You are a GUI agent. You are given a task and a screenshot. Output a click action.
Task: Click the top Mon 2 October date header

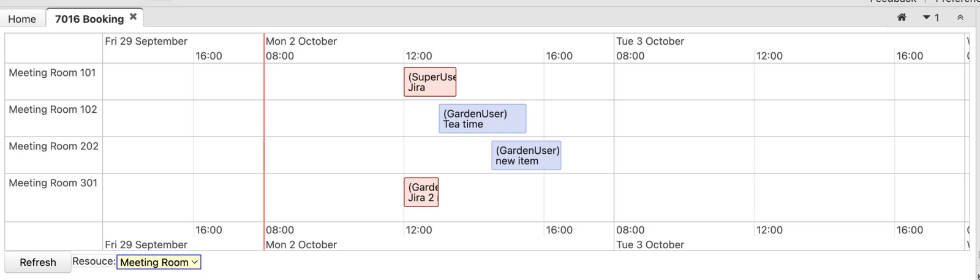point(301,41)
